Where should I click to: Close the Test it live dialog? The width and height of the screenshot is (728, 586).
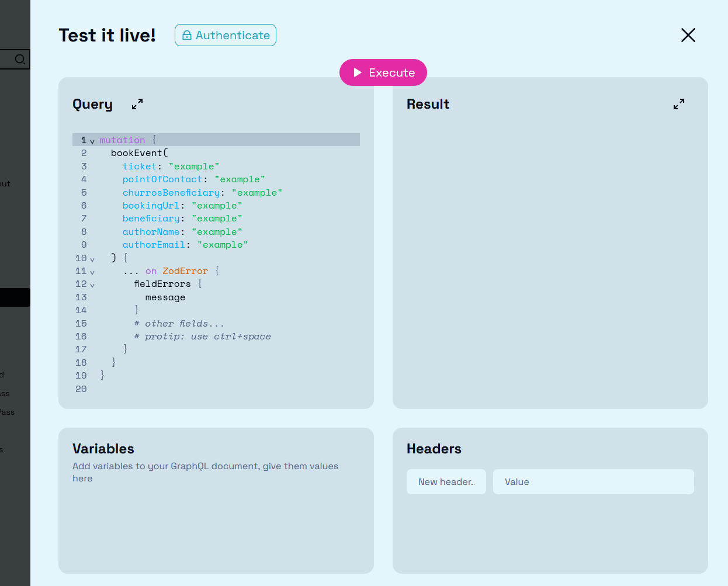pyautogui.click(x=688, y=35)
